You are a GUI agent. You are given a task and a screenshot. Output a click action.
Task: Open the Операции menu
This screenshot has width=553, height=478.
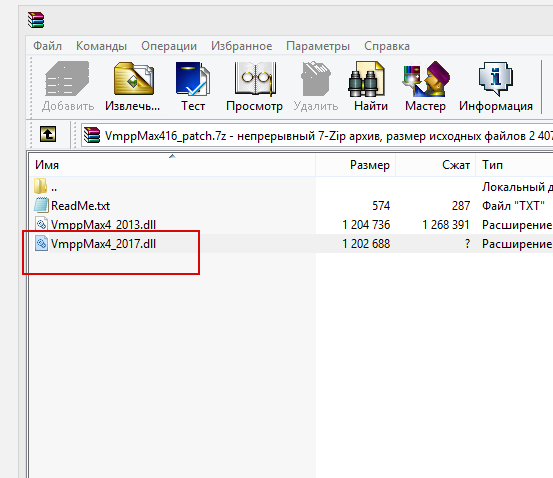point(169,46)
